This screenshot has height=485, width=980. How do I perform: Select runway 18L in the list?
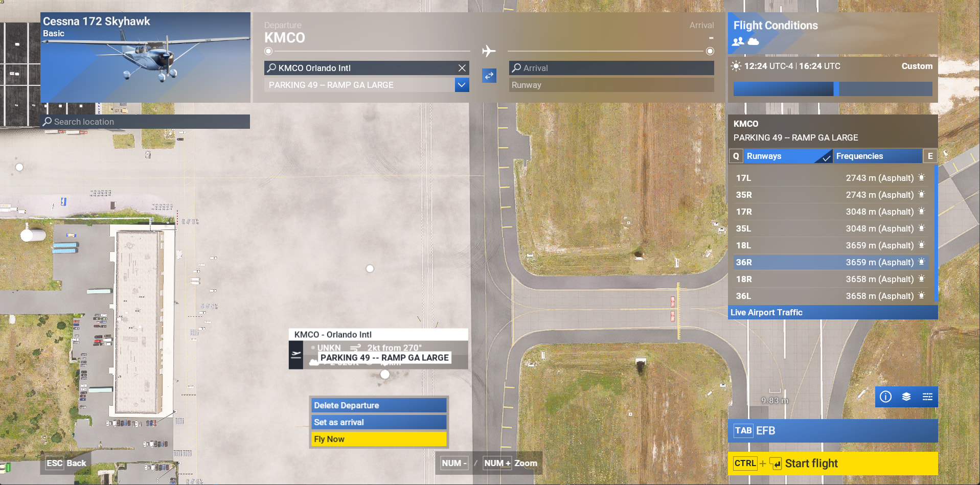tap(831, 245)
